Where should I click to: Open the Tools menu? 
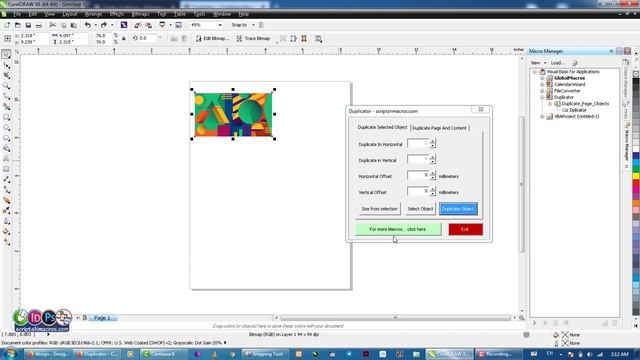point(199,14)
